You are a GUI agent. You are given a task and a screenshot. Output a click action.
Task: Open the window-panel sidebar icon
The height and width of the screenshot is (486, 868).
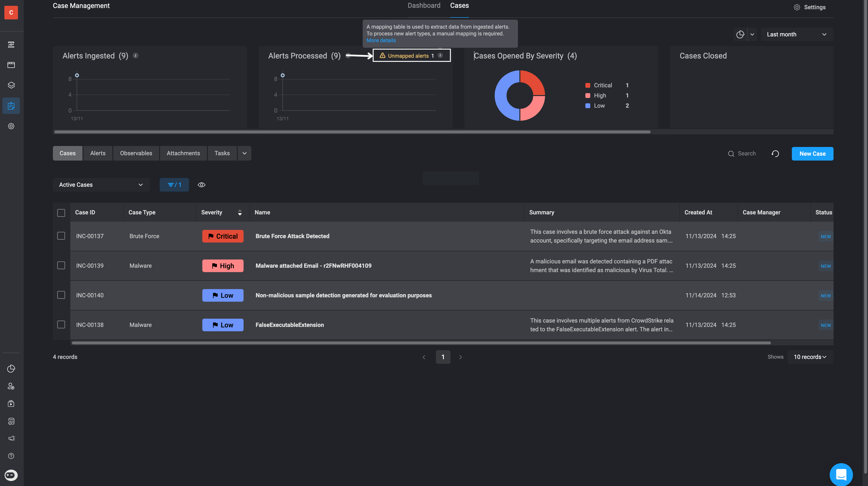(11, 65)
